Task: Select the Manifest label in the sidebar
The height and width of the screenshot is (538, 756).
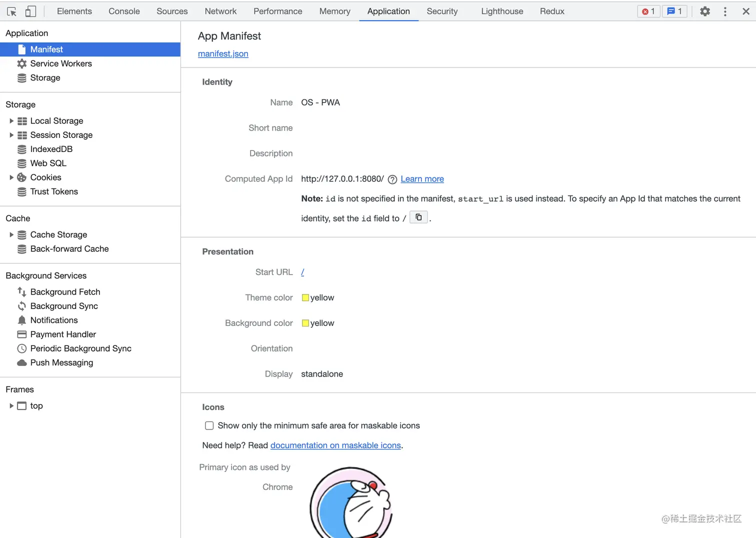Action: 46,49
